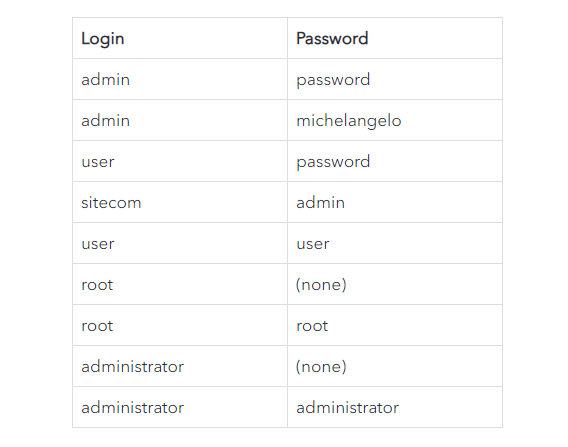
Task: Click the second admin login entry
Action: (x=180, y=120)
